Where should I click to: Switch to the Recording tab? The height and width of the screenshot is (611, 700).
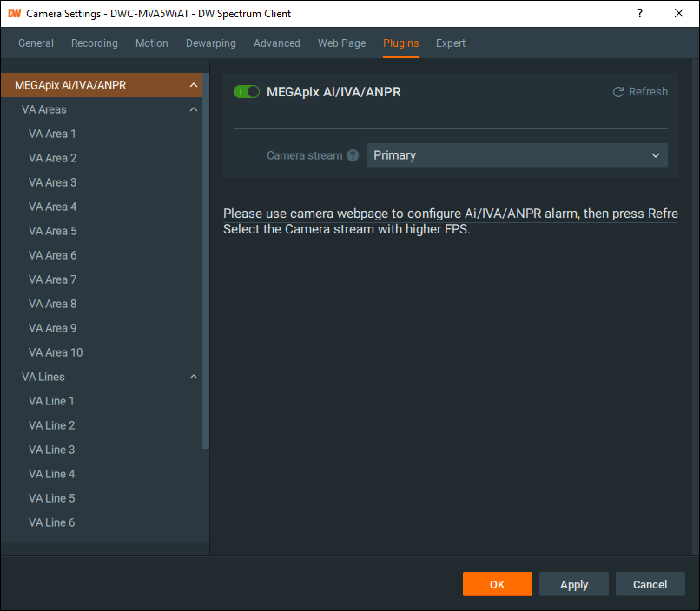[94, 43]
